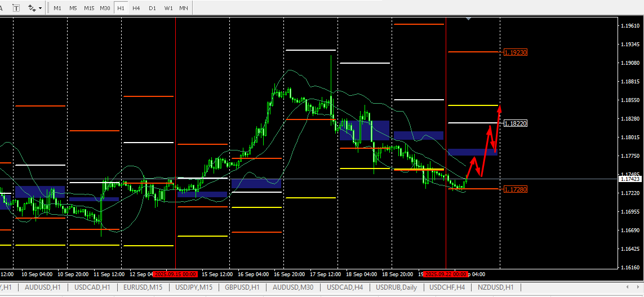Switch chart to H4 timeframe
This screenshot has height=297, width=644.
pyautogui.click(x=136, y=8)
